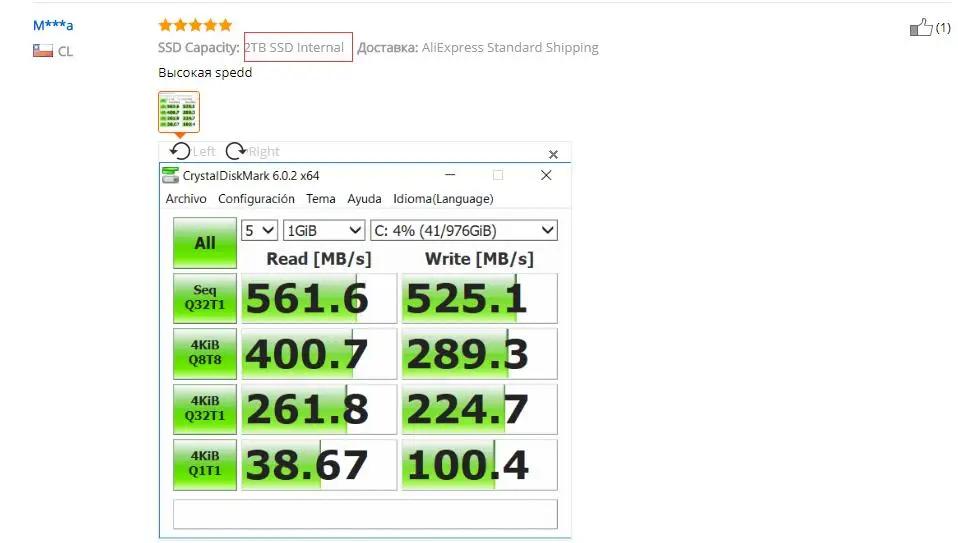This screenshot has height=543, width=958.
Task: Click the Write [MB/s] column header
Action: [479, 258]
